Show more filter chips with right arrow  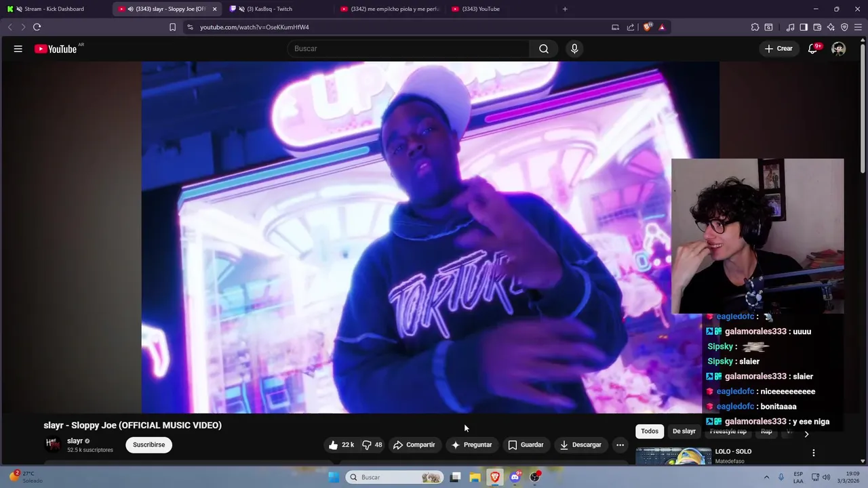806,434
